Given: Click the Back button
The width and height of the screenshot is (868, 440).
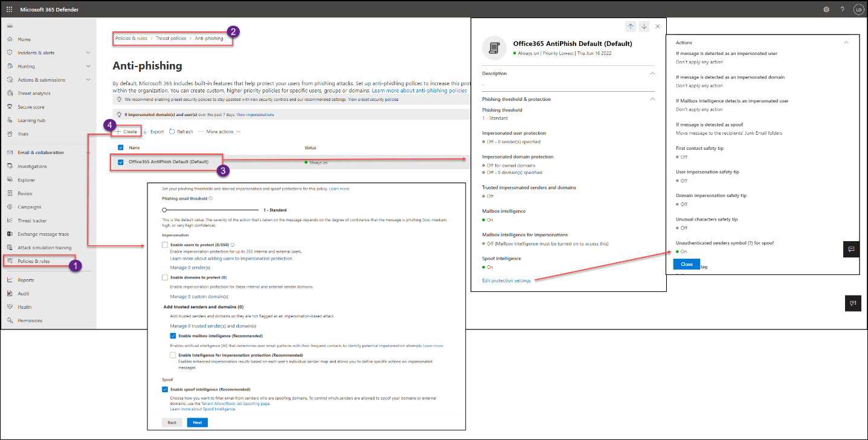Looking at the screenshot, I should (172, 422).
